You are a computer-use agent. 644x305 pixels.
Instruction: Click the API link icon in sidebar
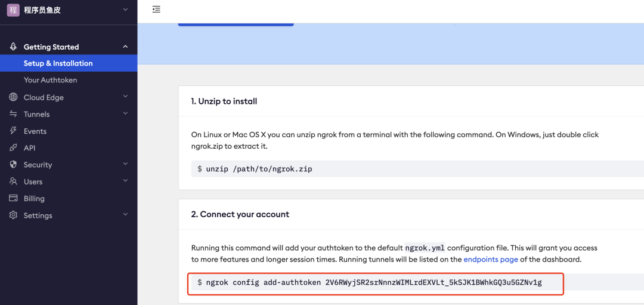coord(13,147)
